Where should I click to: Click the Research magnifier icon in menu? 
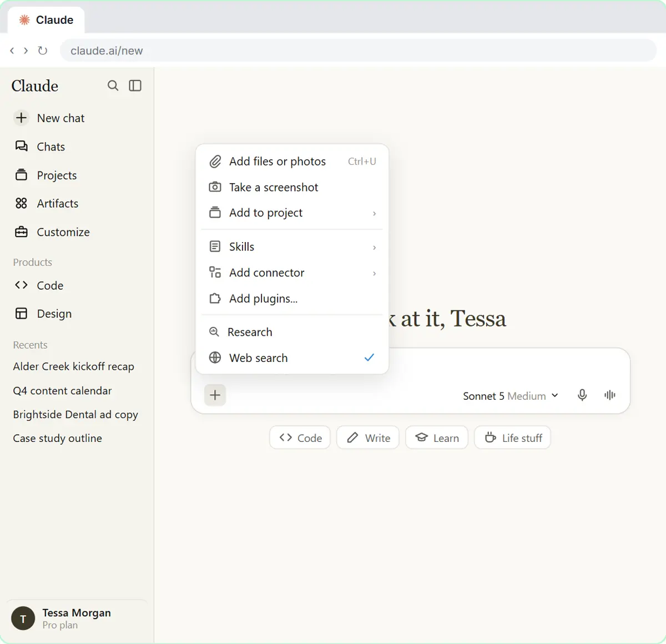(x=214, y=332)
